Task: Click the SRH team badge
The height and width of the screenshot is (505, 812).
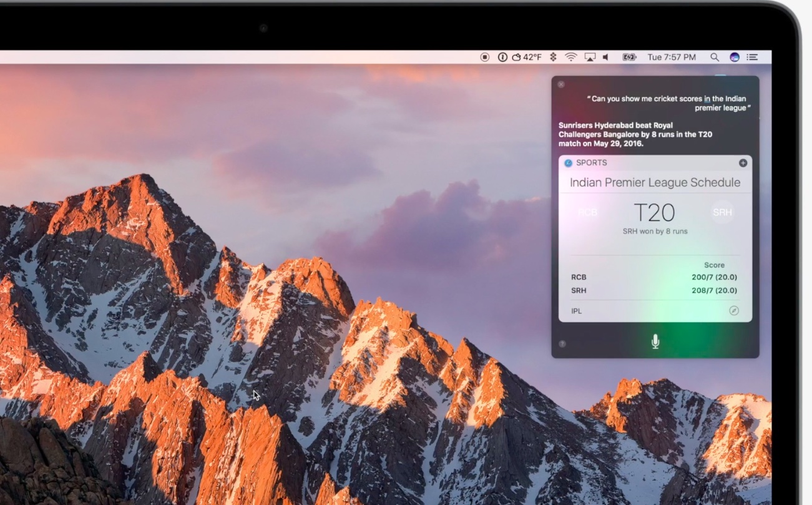Action: pyautogui.click(x=722, y=212)
